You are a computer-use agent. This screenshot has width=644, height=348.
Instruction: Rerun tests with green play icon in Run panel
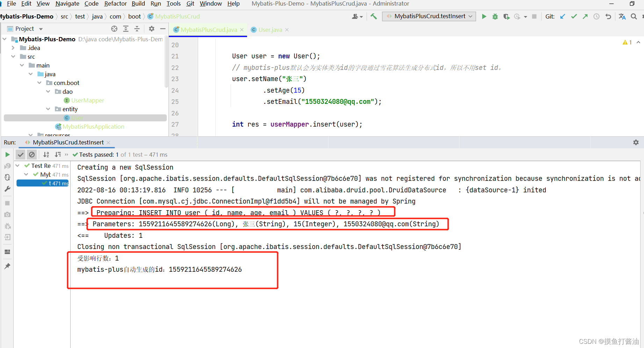(x=7, y=155)
